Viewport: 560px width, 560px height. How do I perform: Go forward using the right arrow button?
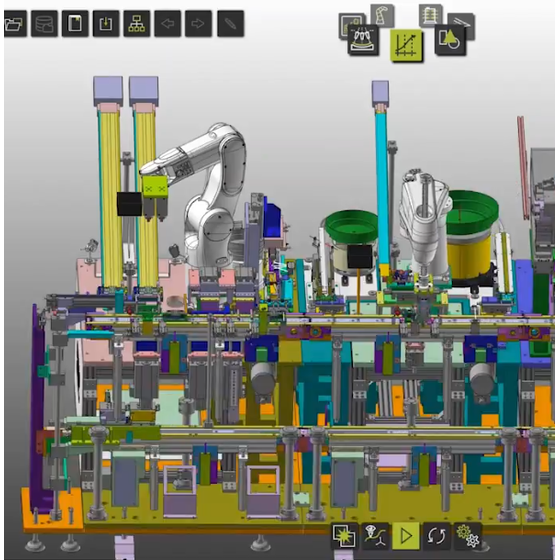tap(198, 24)
